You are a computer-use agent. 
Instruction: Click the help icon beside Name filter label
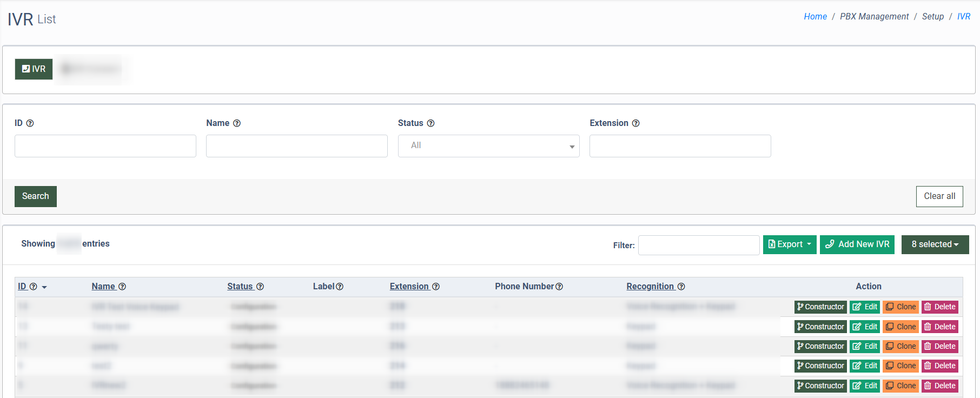[237, 123]
